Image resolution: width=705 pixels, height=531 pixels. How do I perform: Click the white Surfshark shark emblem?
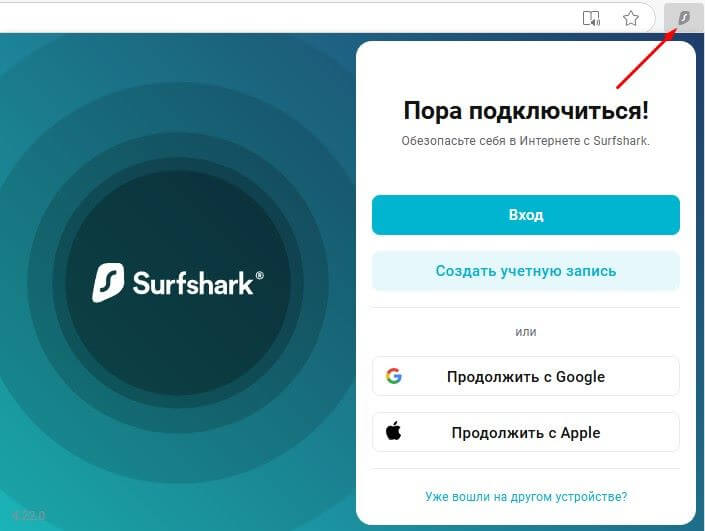click(108, 282)
